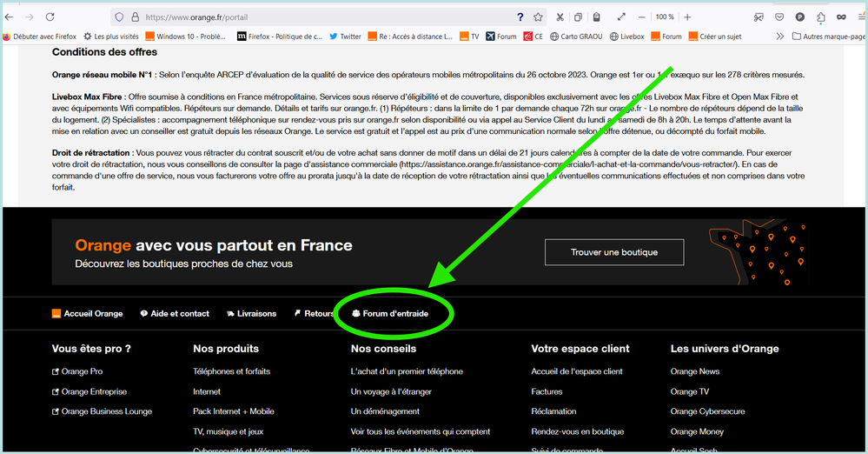
Task: Open Accueil de l'espace client link
Action: (577, 371)
